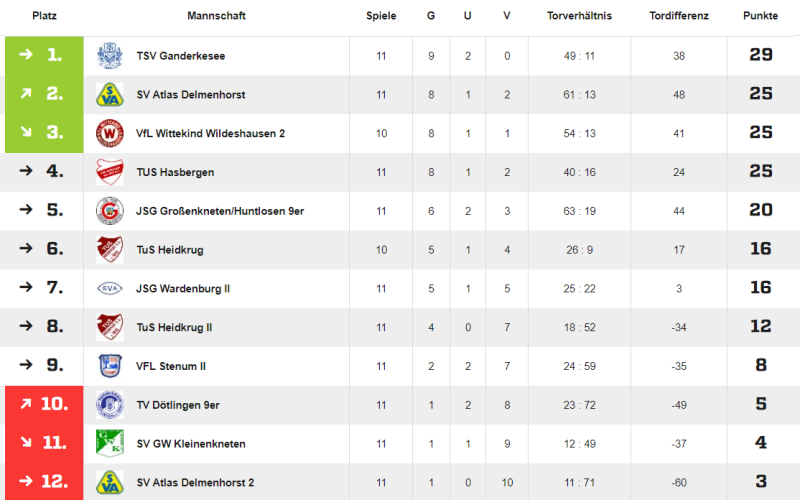Image resolution: width=800 pixels, height=500 pixels.
Task: Click the Spiele column header
Action: coord(381,16)
